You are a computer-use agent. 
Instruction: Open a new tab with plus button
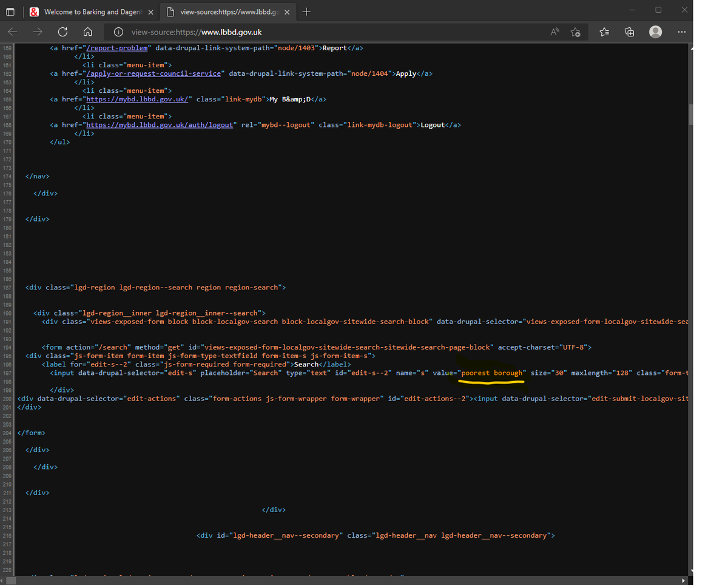coord(307,12)
